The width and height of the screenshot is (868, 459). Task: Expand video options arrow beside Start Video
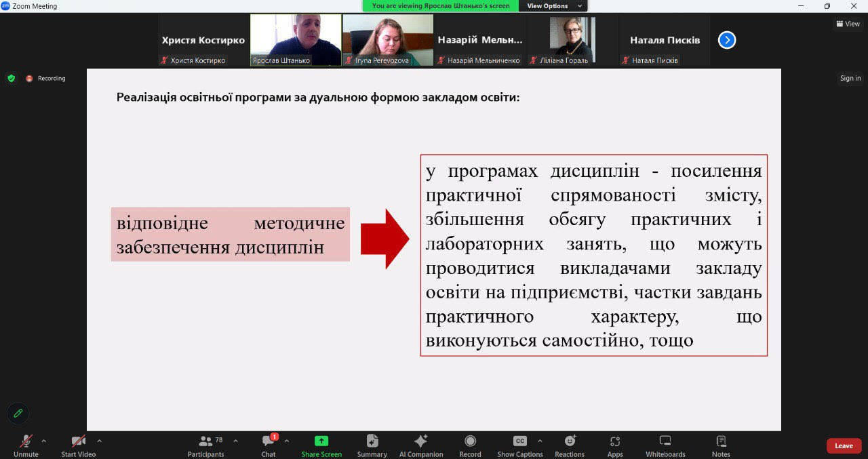pyautogui.click(x=100, y=441)
